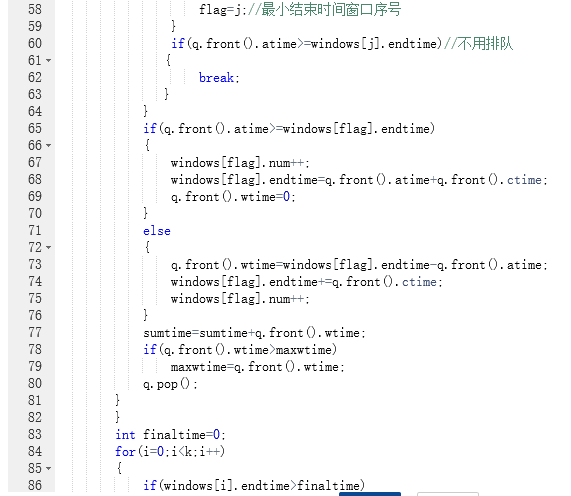
Task: Click 'windows[flag].endtime)' condition on line 65
Action: tap(359, 129)
